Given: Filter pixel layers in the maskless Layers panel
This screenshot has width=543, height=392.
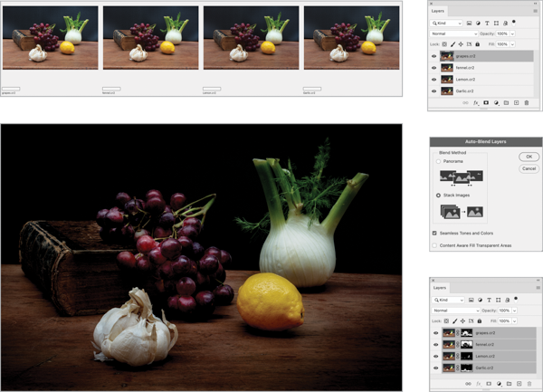Looking at the screenshot, I should tap(469, 24).
